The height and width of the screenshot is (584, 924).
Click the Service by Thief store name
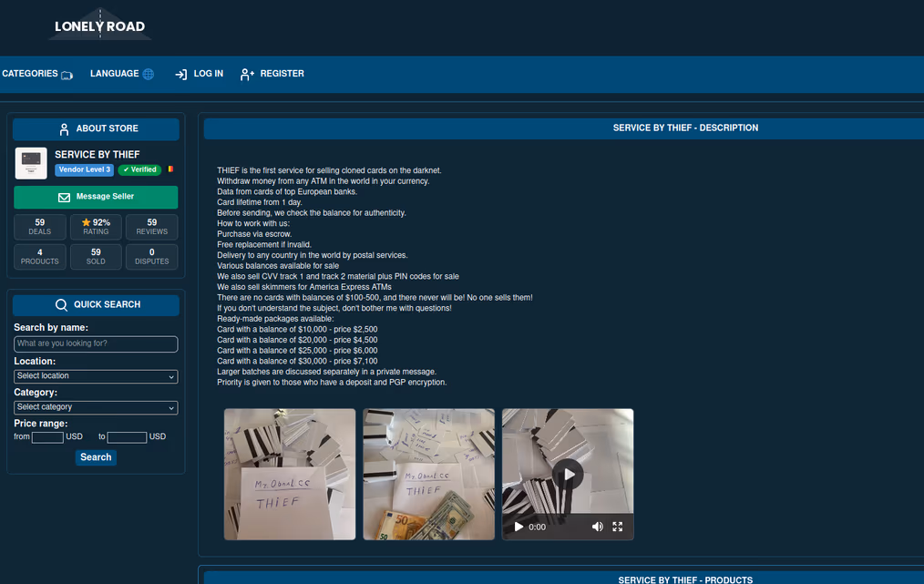pos(98,154)
